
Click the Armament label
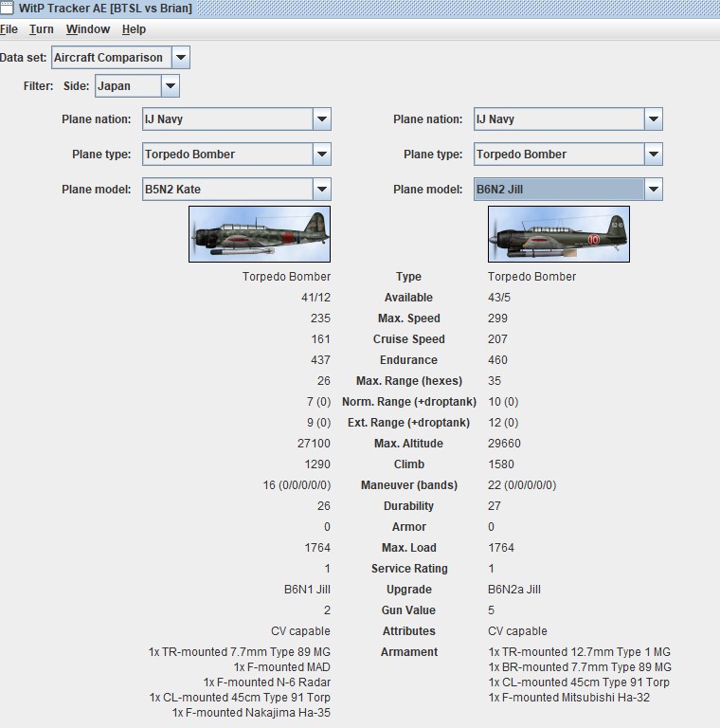[408, 652]
